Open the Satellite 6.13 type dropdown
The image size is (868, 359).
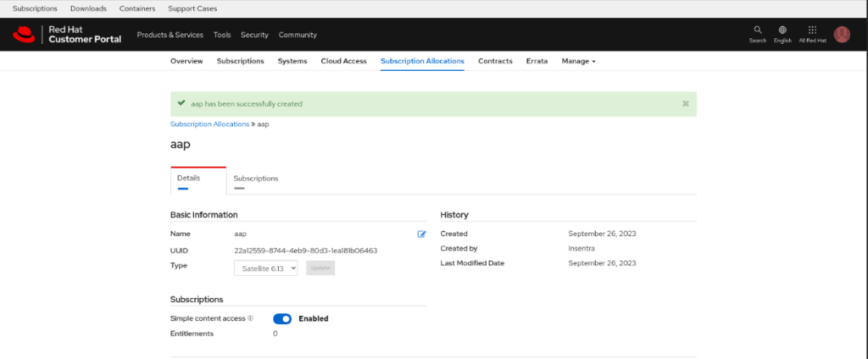[x=266, y=268]
